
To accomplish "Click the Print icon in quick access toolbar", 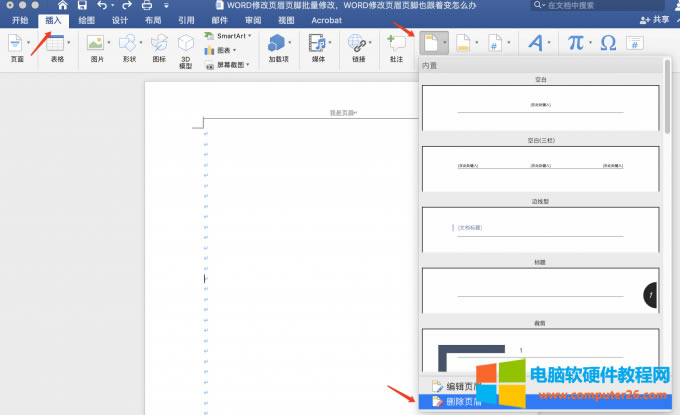I will (147, 5).
